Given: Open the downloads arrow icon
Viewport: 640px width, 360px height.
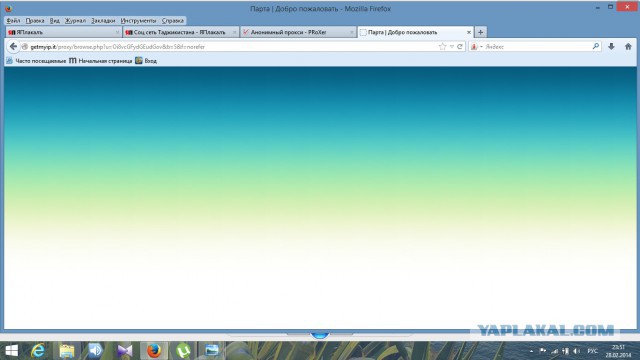Looking at the screenshot, I should point(611,47).
